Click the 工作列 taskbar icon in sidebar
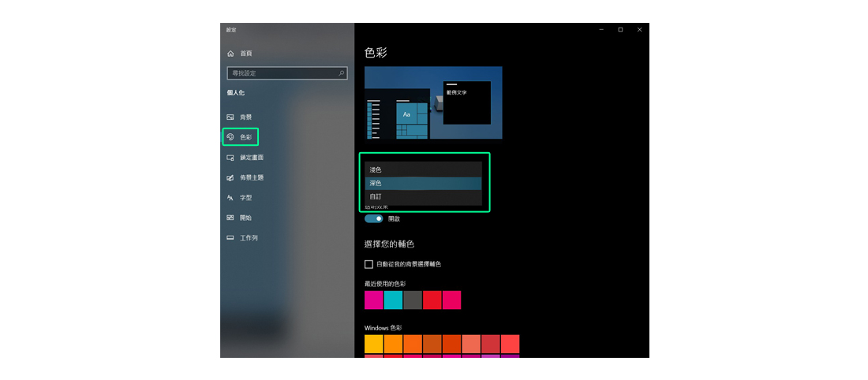The height and width of the screenshot is (380, 868). (x=230, y=237)
